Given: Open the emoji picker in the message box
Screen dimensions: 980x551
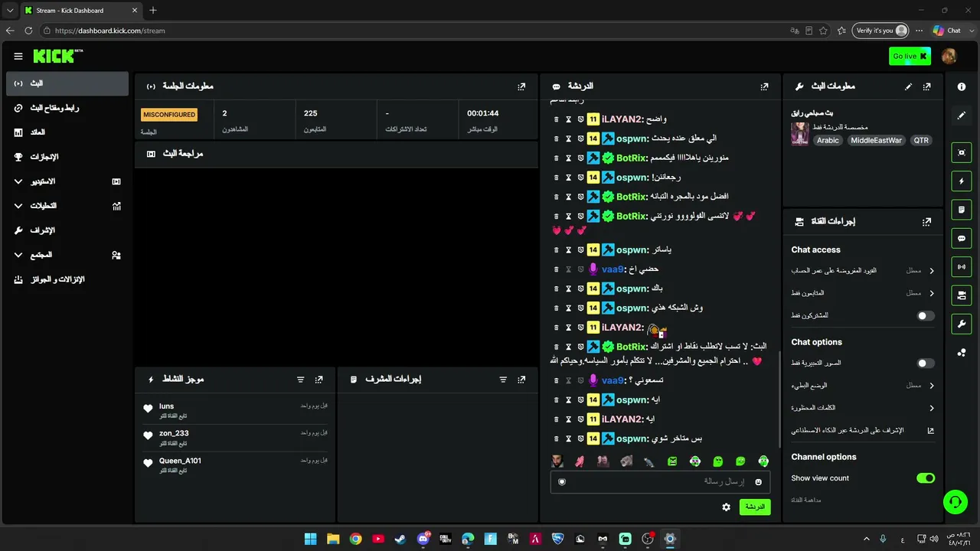Looking at the screenshot, I should (759, 481).
